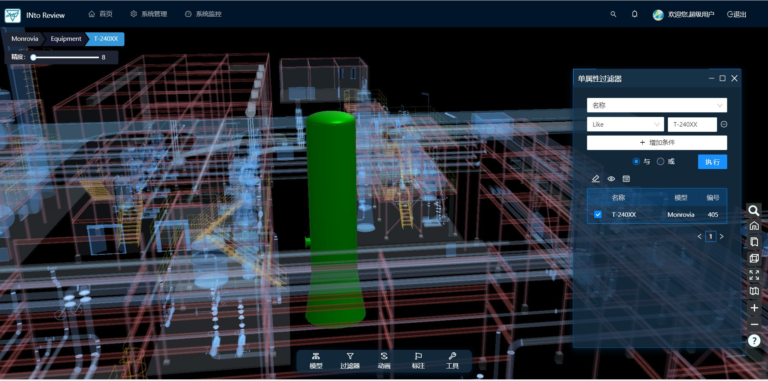
Task: Click the welcome super user text
Action: pos(691,15)
